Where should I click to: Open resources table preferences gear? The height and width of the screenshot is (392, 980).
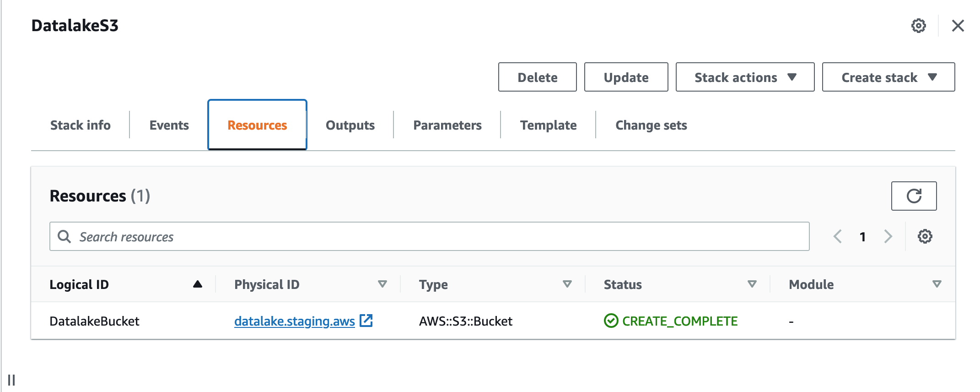pyautogui.click(x=925, y=237)
